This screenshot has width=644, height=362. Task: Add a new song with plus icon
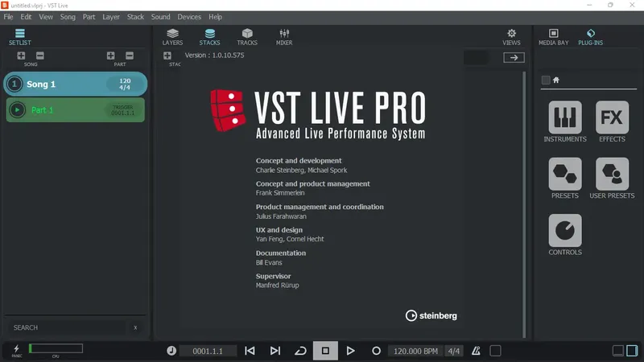pyautogui.click(x=22, y=56)
